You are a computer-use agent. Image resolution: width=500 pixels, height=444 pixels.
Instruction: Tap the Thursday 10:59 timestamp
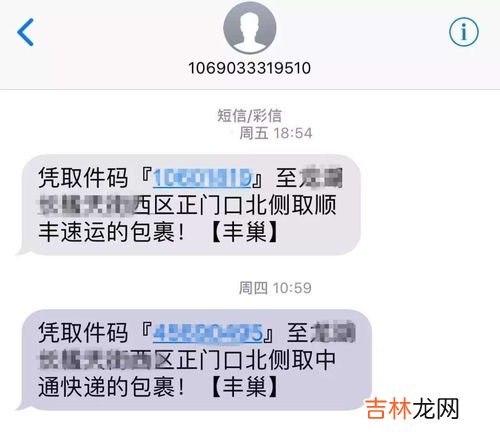pyautogui.click(x=275, y=288)
